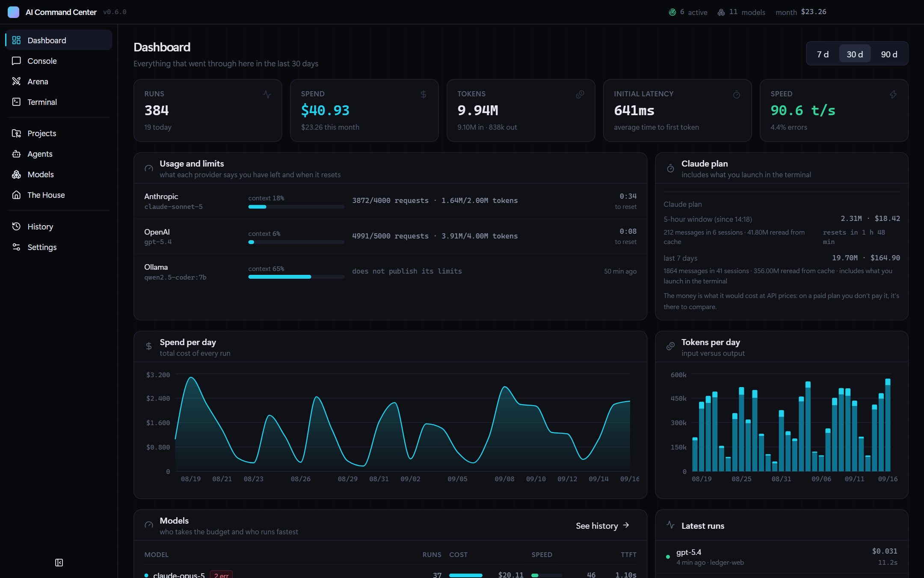
Task: Click the Ollama context 65% progress bar
Action: coord(296,277)
